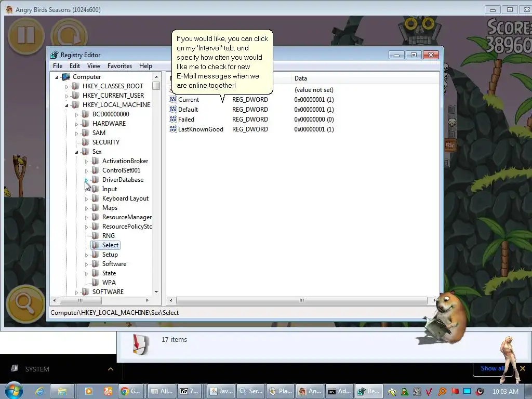Launch Internet Explorer from taskbar
This screenshot has width=532, height=399.
point(39,391)
